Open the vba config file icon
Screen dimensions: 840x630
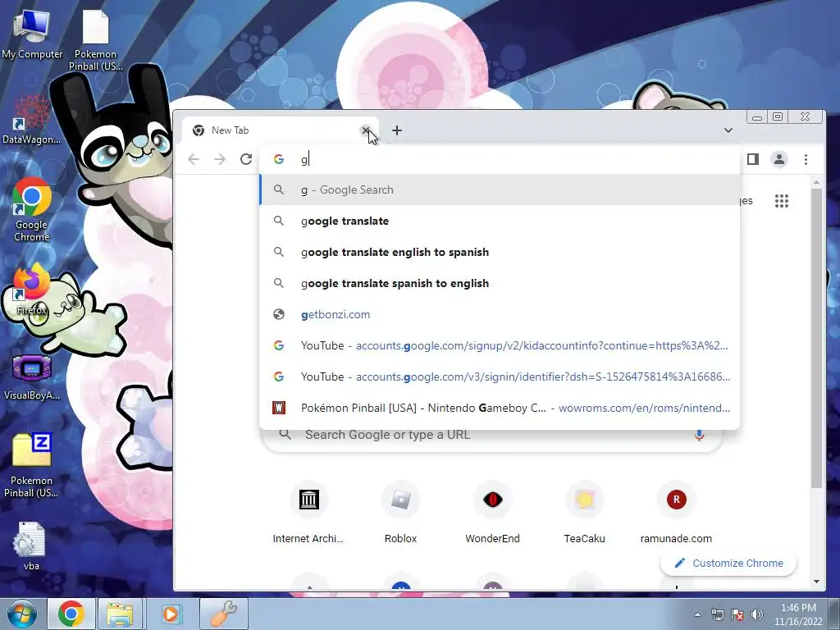[31, 546]
